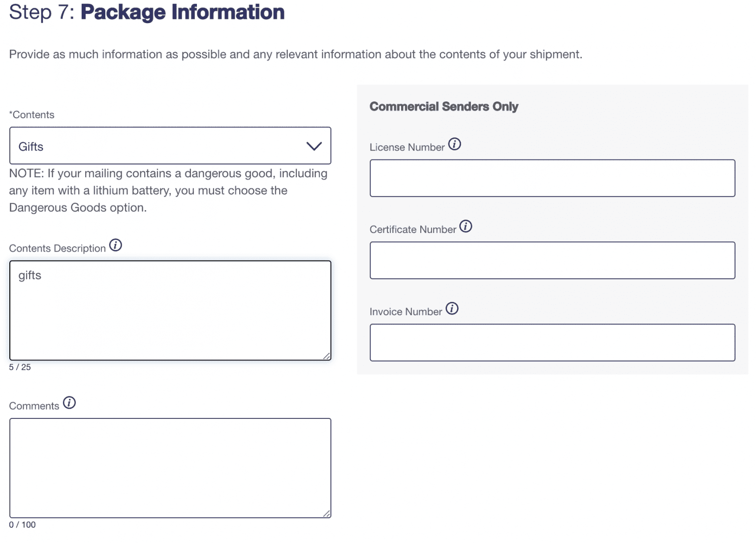
Task: Click the Invoice Number info icon
Action: tap(452, 308)
